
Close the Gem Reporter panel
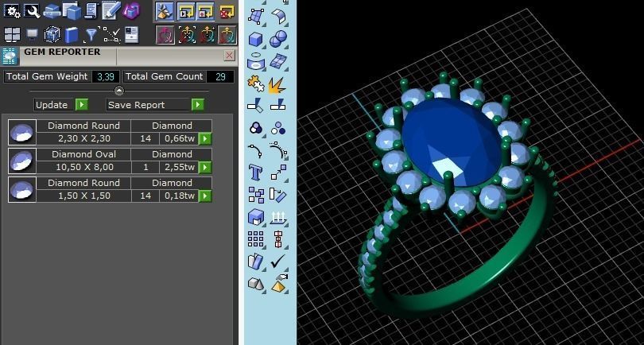click(230, 56)
